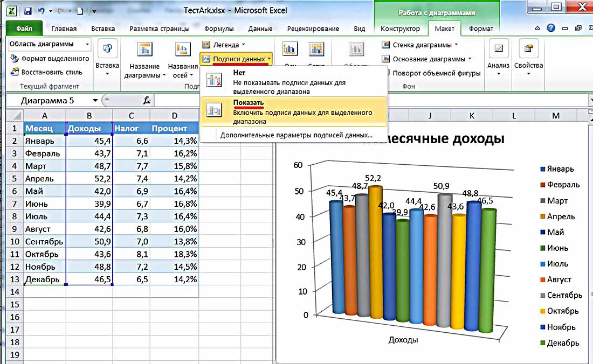Collapse the ribbon with the caret icon

tap(537, 29)
